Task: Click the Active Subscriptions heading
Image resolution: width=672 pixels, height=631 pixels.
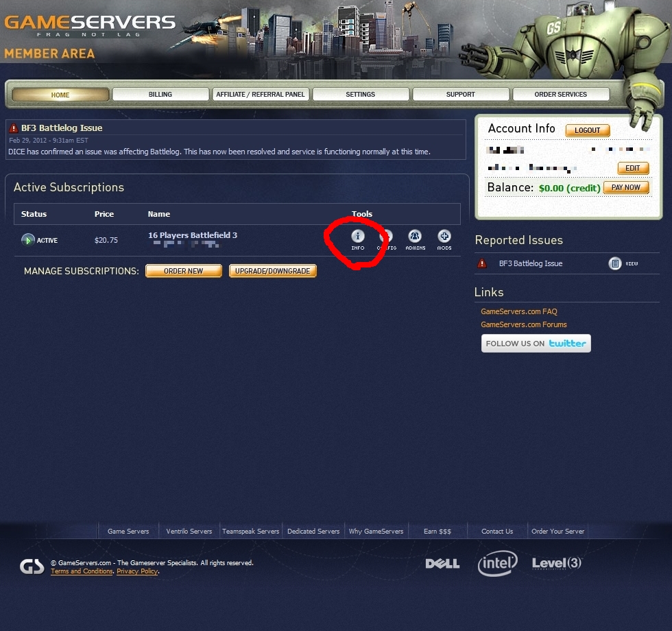Action: tap(69, 187)
